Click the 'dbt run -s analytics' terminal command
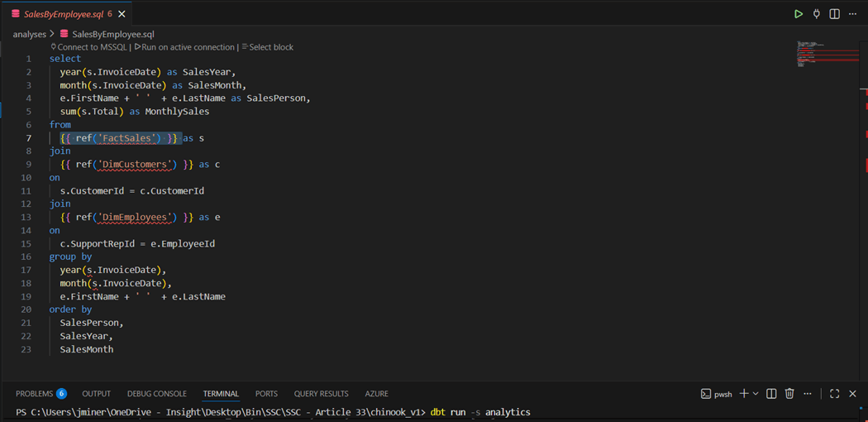868x422 pixels. (x=480, y=412)
